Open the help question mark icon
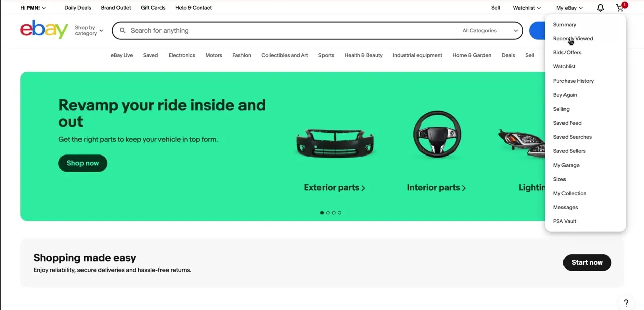The image size is (644, 310). pos(626,303)
